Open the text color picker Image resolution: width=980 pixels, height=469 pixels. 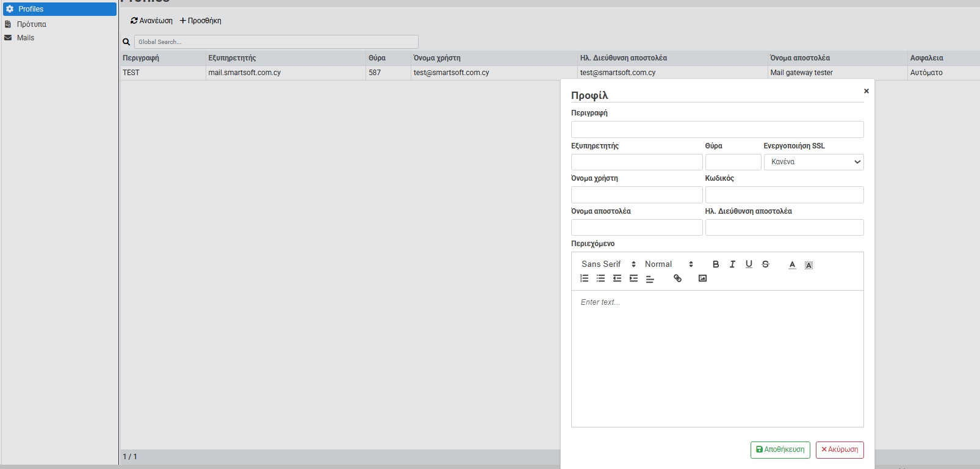(792, 264)
